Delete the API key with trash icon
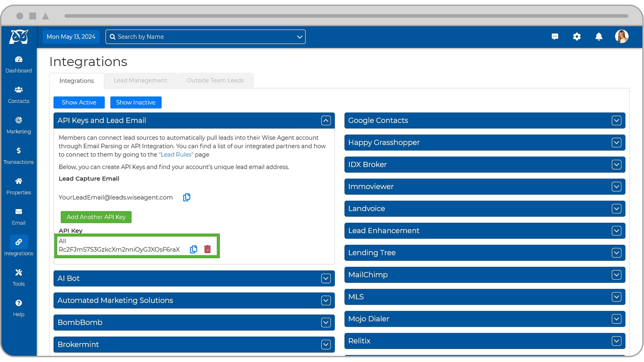Image resolution: width=644 pixels, height=362 pixels. 208,249
